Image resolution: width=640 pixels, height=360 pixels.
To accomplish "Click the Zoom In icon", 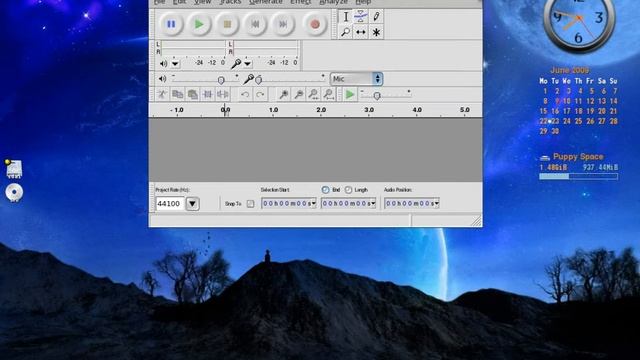I will [x=283, y=95].
